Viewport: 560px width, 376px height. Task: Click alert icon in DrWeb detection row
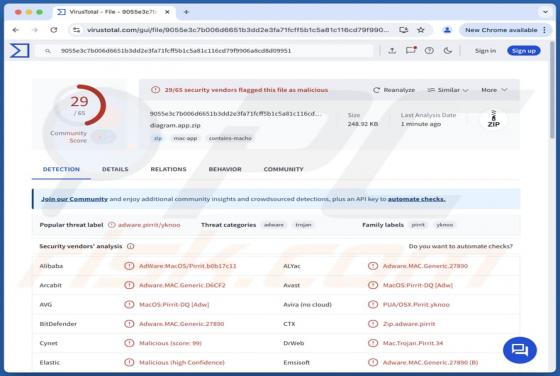tap(373, 343)
